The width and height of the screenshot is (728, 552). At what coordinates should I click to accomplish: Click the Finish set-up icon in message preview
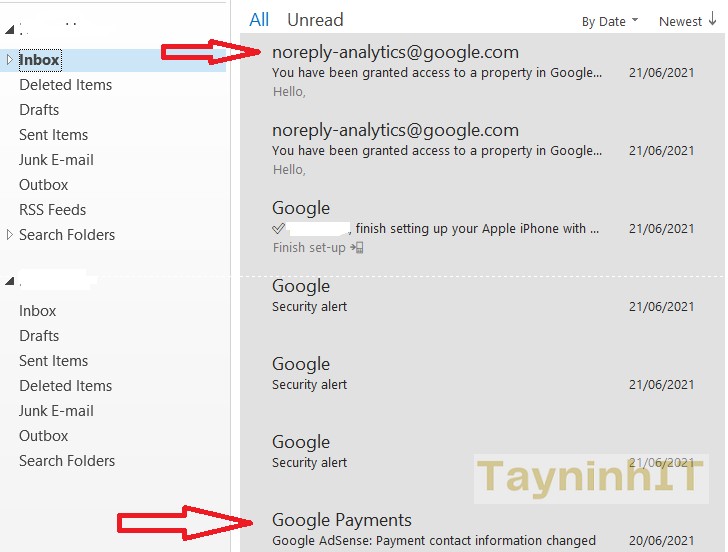coord(358,248)
